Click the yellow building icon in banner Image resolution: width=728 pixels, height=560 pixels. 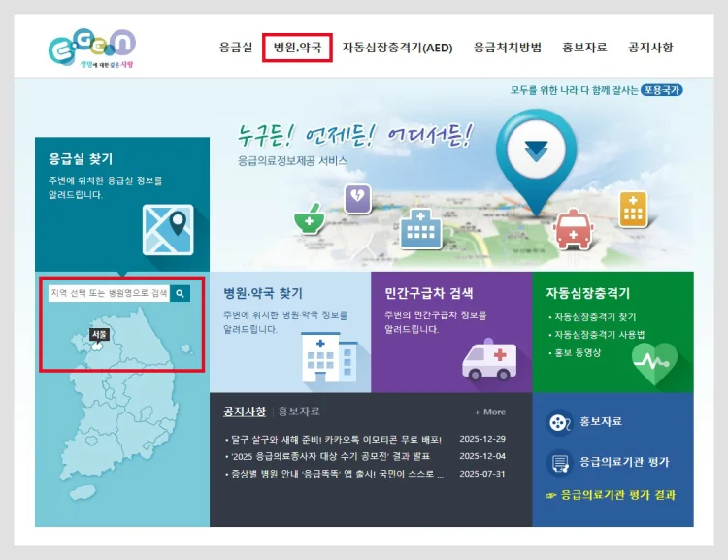coord(633,210)
